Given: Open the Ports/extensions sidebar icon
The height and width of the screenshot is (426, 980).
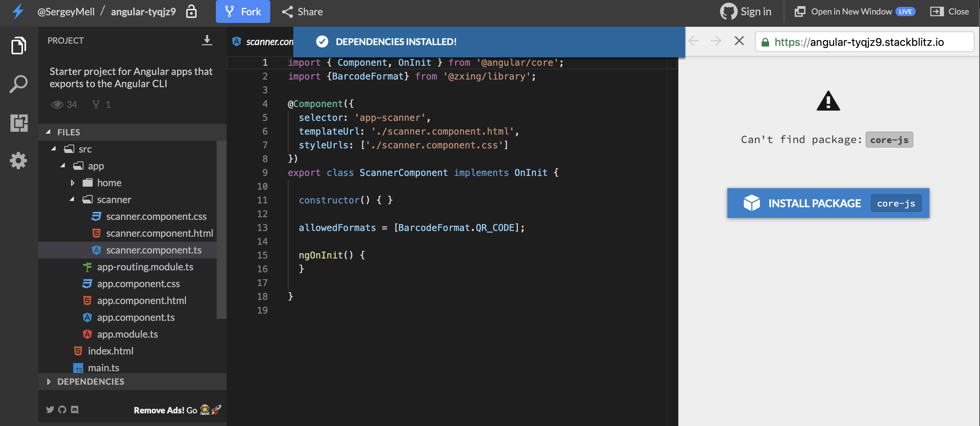Looking at the screenshot, I should [x=18, y=123].
